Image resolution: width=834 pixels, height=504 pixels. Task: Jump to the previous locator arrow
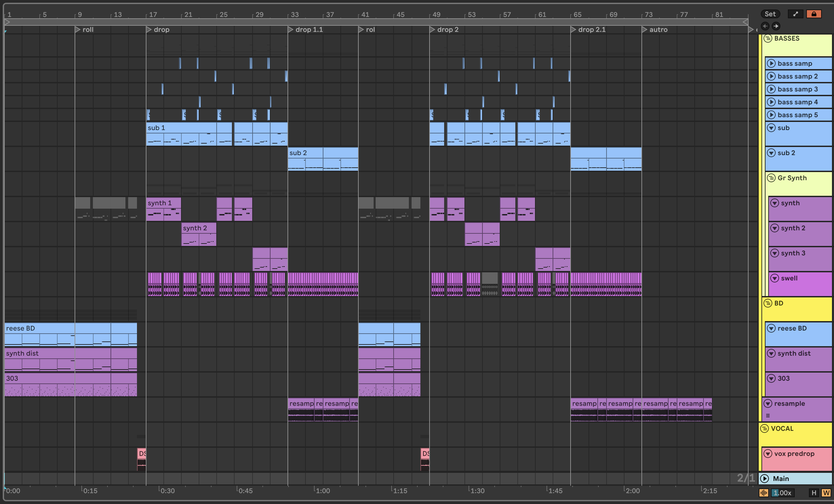pos(765,26)
